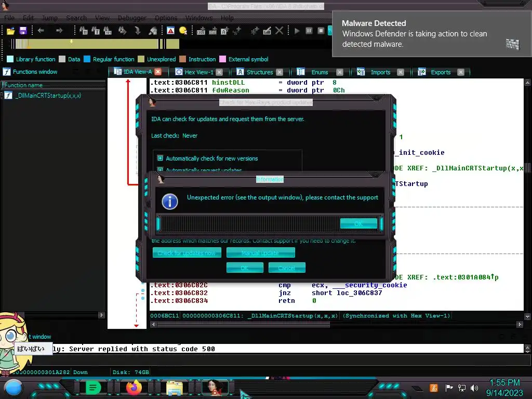
Task: Close the IDA View-A tab
Action: tap(158, 72)
